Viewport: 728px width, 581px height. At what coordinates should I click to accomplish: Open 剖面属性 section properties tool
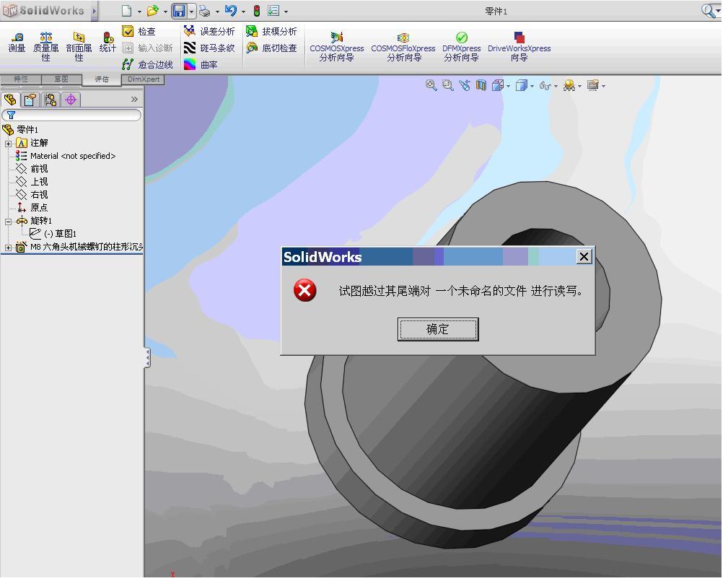click(79, 46)
